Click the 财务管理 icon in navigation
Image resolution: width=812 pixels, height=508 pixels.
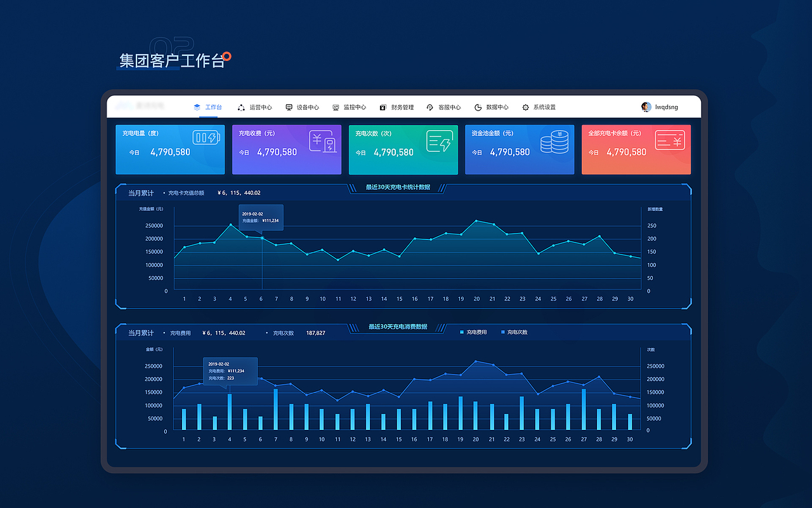(x=383, y=107)
